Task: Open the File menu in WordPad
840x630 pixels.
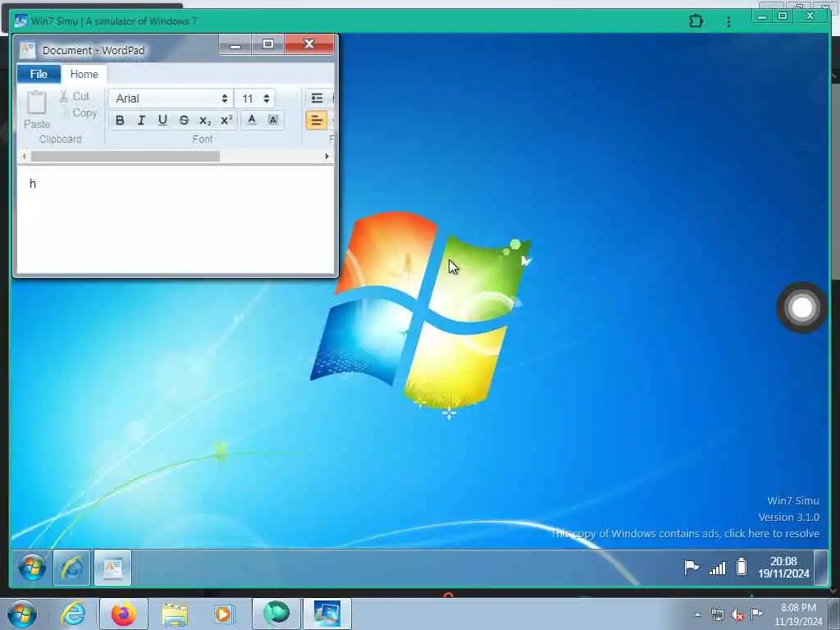Action: [x=39, y=74]
